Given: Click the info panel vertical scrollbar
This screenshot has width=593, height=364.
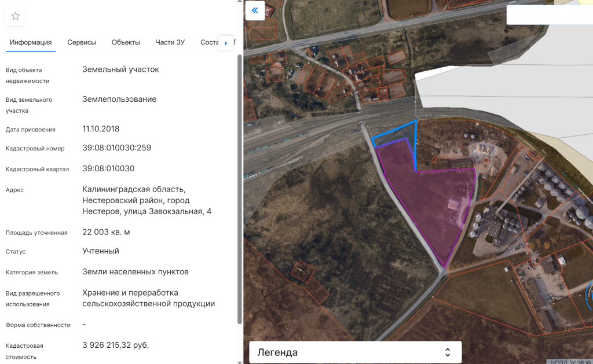Looking at the screenshot, I should pyautogui.click(x=240, y=185).
